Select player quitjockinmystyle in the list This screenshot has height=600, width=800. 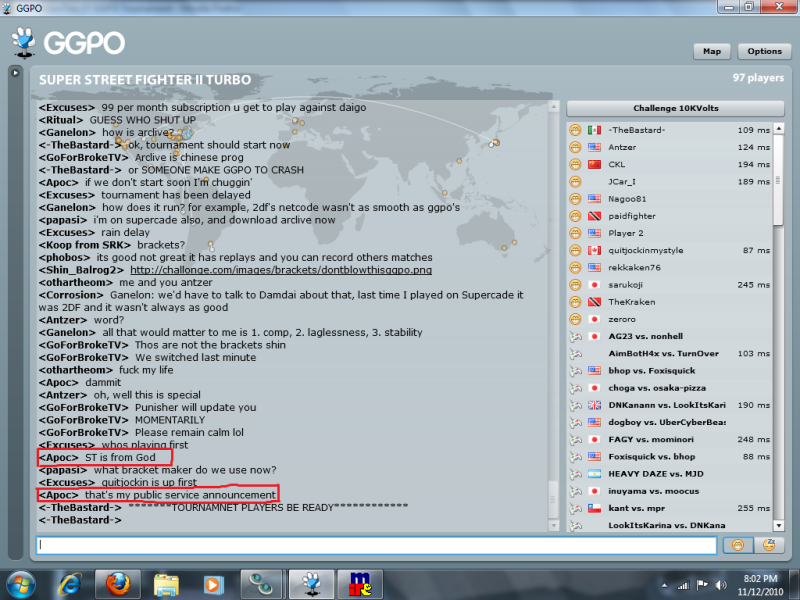click(669, 251)
